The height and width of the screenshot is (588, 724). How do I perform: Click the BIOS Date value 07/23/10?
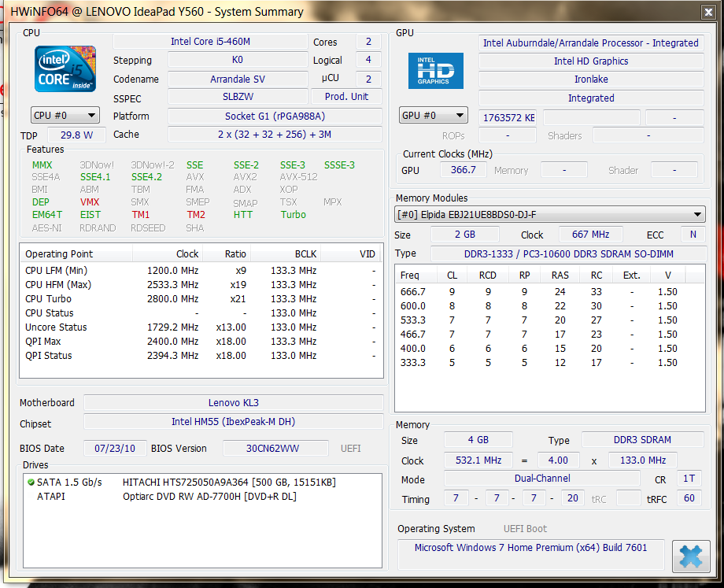[115, 448]
